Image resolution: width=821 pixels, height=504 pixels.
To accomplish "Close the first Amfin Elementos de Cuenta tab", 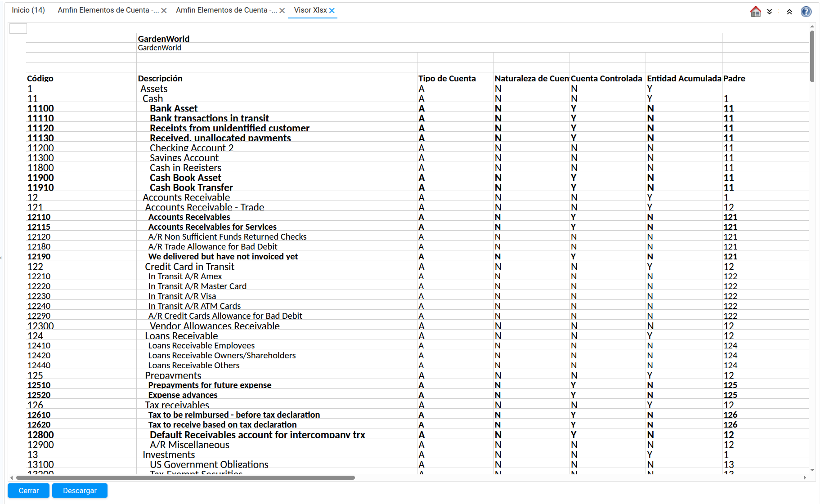I will click(x=164, y=11).
